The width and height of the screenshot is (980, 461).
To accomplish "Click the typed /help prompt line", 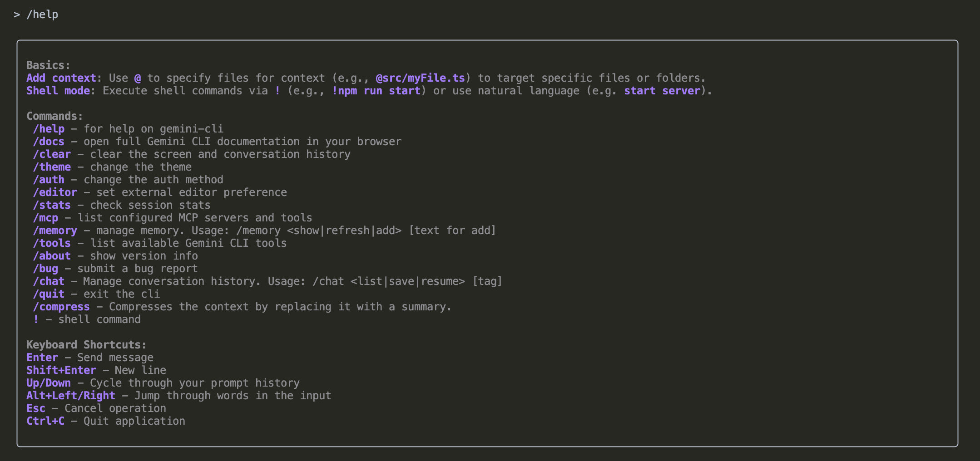I will pyautogui.click(x=42, y=15).
